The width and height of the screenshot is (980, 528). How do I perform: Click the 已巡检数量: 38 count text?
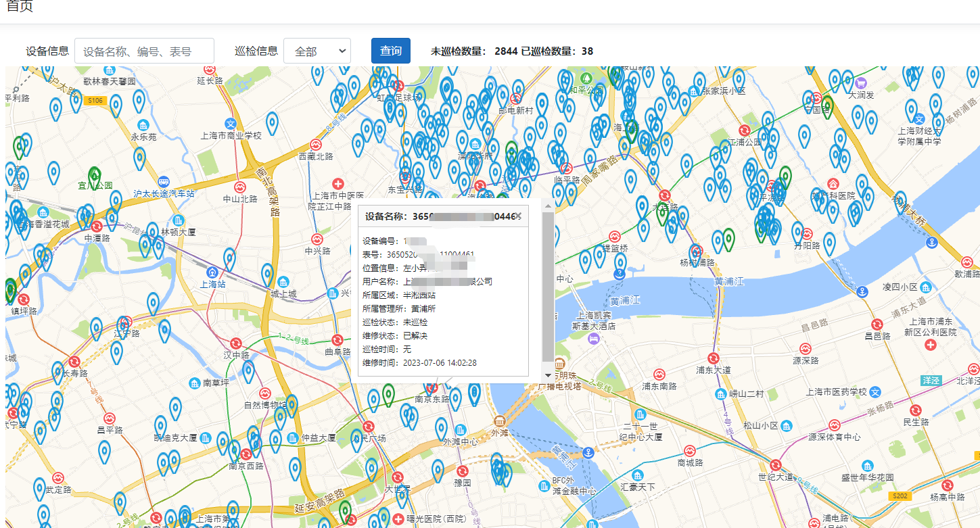pos(557,51)
